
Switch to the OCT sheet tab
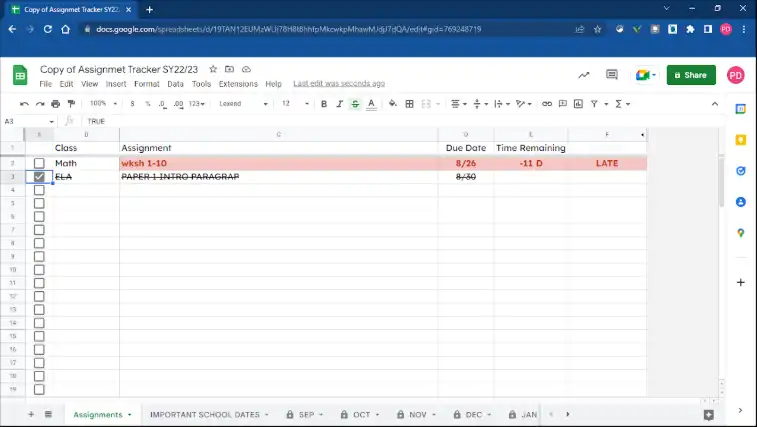361,414
